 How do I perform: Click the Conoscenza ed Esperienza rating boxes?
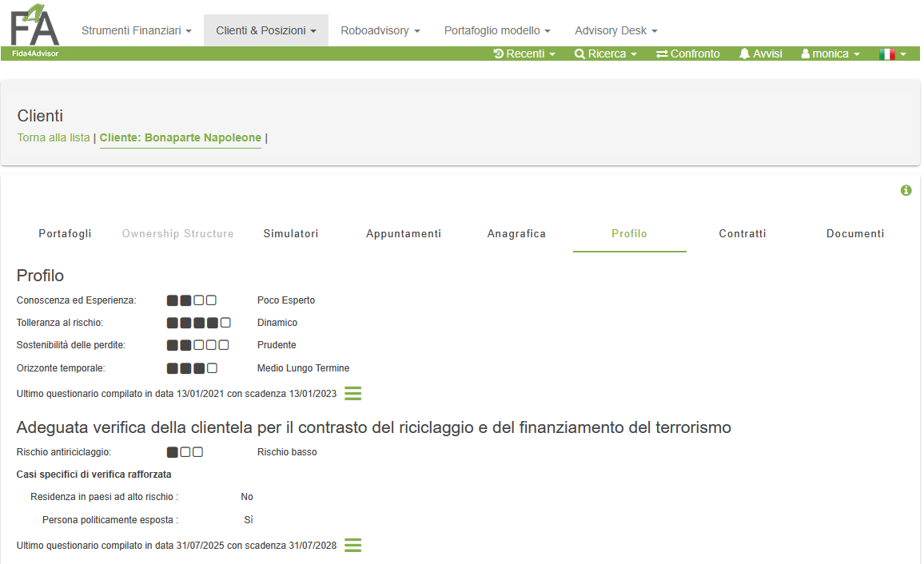point(192,300)
